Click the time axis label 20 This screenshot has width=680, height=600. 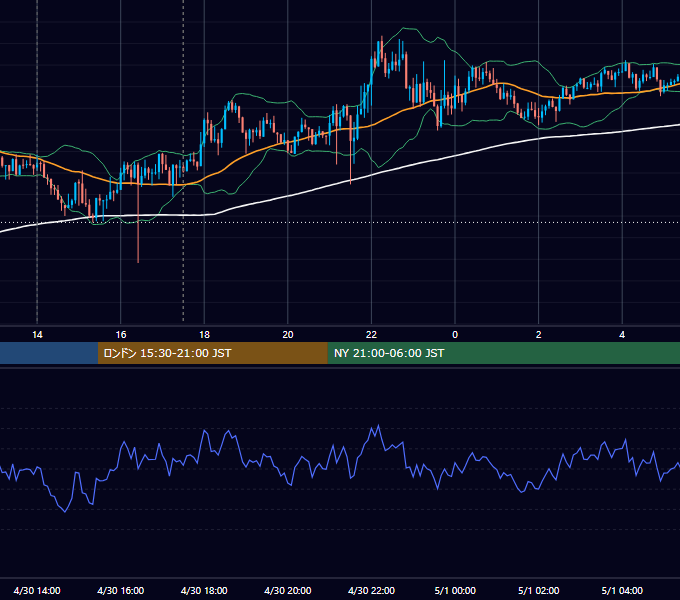coord(288,335)
